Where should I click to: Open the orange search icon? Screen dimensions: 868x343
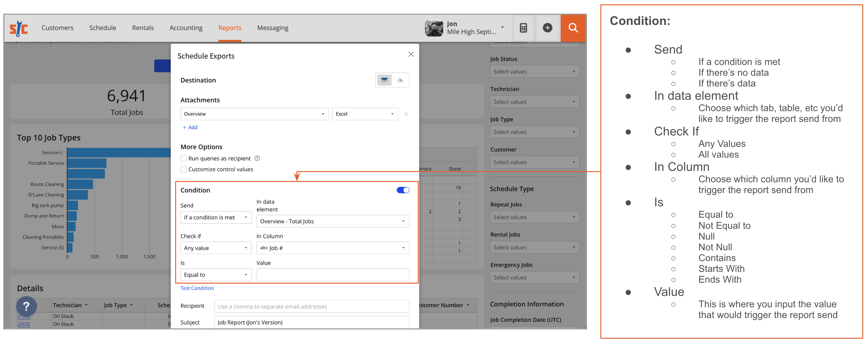573,28
